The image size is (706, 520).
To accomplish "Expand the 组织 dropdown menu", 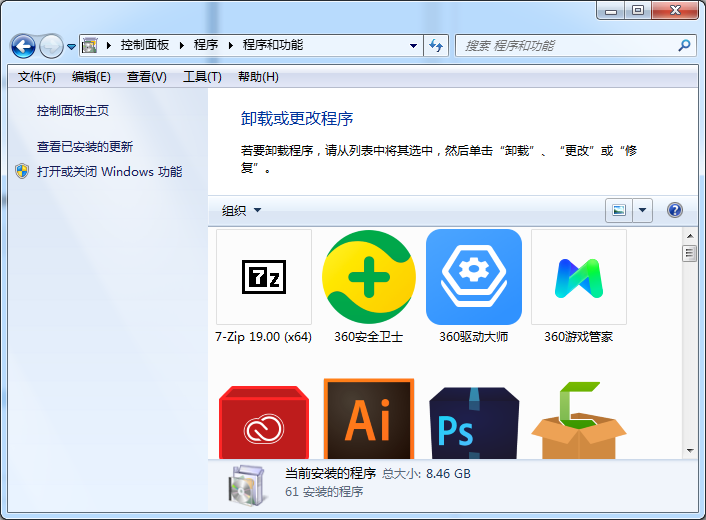I will click(x=241, y=210).
